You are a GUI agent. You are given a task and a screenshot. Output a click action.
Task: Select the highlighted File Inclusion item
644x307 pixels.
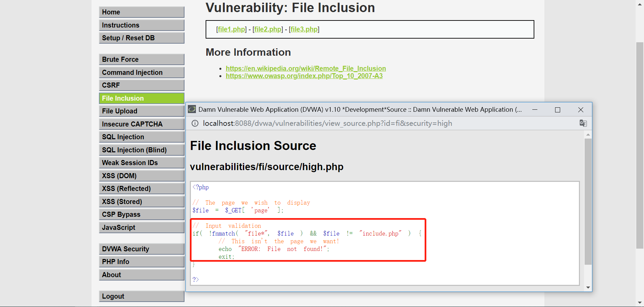142,98
